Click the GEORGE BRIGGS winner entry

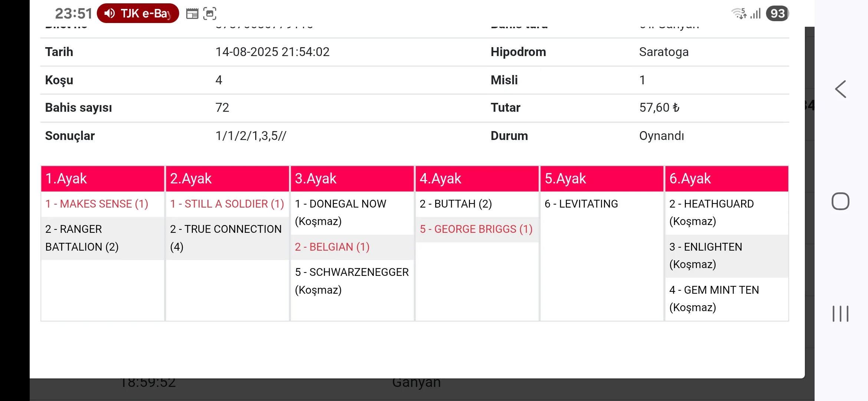476,229
